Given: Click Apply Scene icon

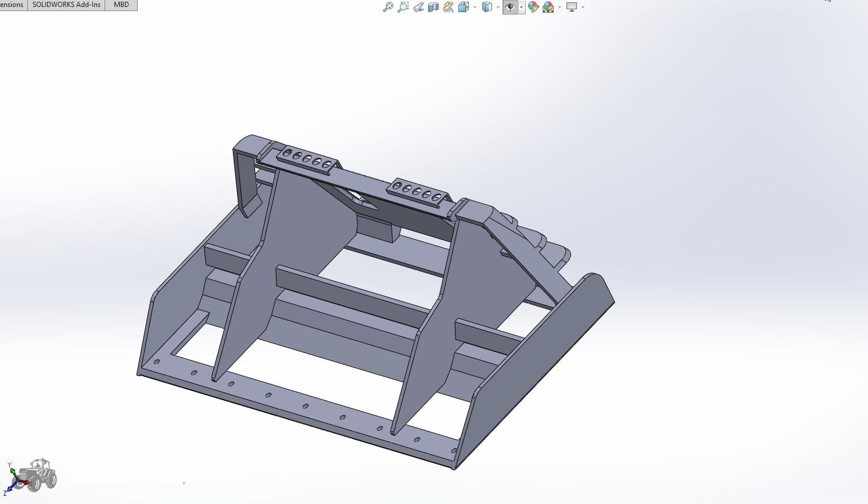Looking at the screenshot, I should pyautogui.click(x=548, y=7).
